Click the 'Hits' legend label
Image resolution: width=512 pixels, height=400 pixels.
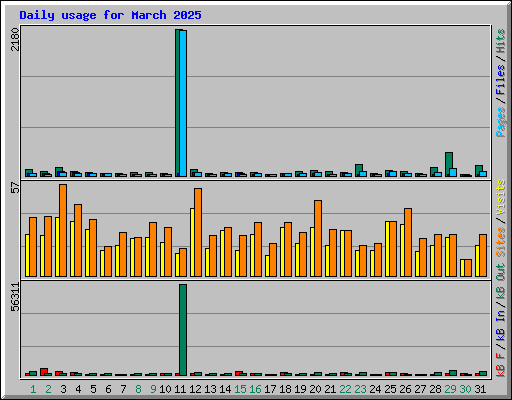coord(501,41)
